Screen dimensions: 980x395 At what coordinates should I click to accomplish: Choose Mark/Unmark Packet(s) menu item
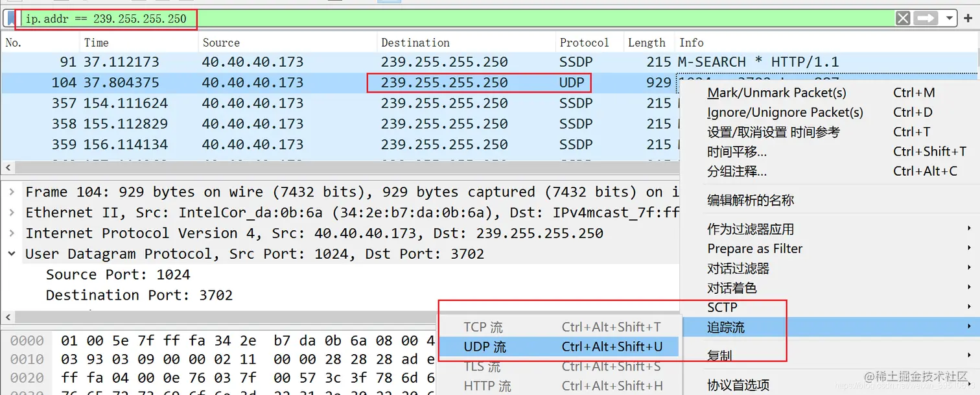830,93
